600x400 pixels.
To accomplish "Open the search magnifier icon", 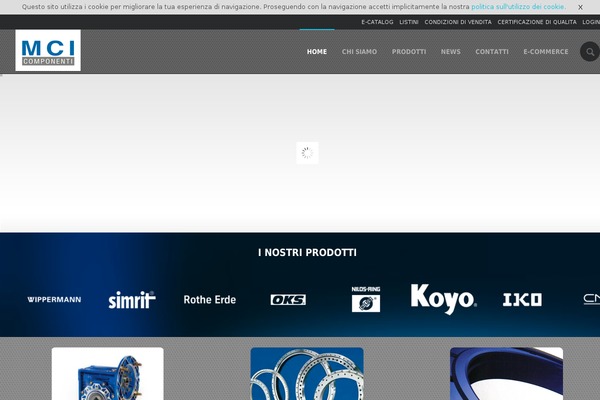I will [590, 52].
